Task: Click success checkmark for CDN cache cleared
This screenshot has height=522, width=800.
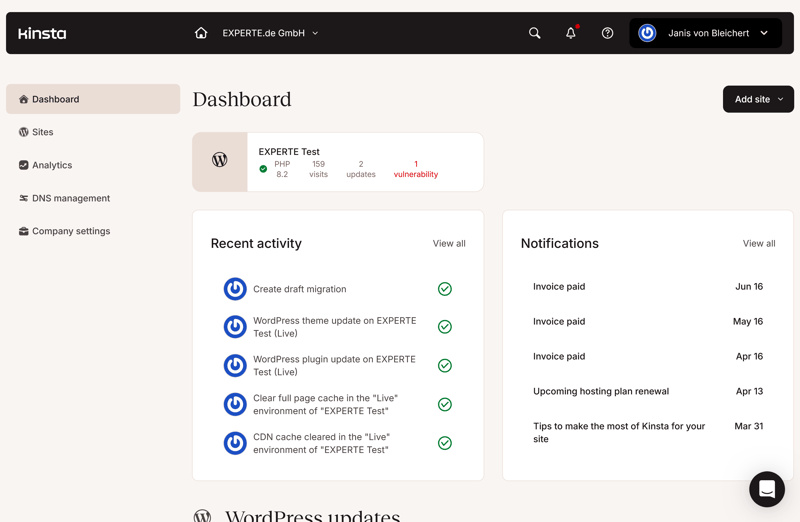Action: tap(445, 443)
